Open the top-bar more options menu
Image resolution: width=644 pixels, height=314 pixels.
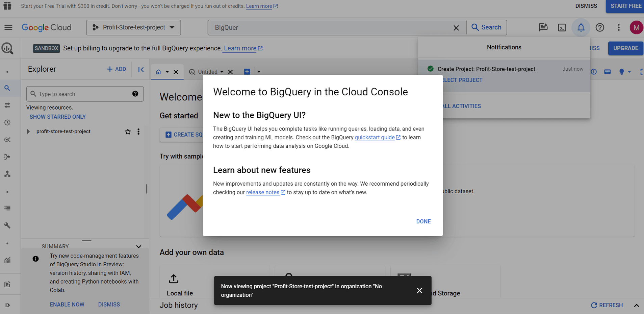619,27
